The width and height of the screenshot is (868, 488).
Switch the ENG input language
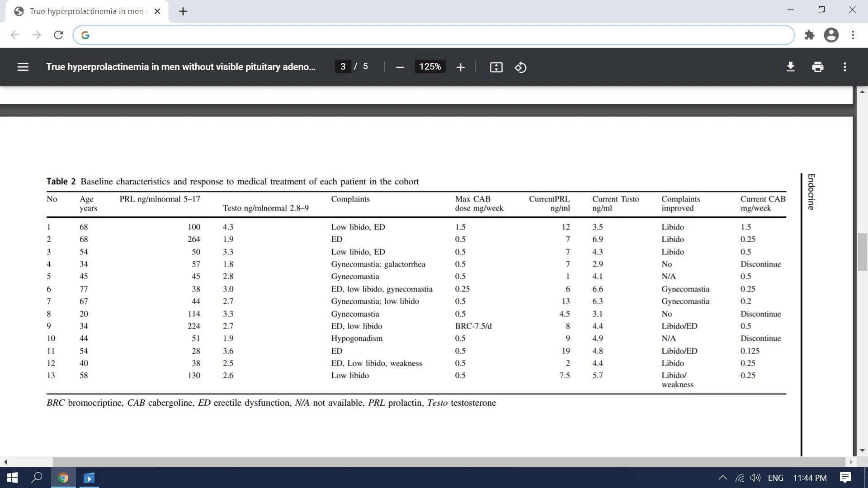point(776,478)
